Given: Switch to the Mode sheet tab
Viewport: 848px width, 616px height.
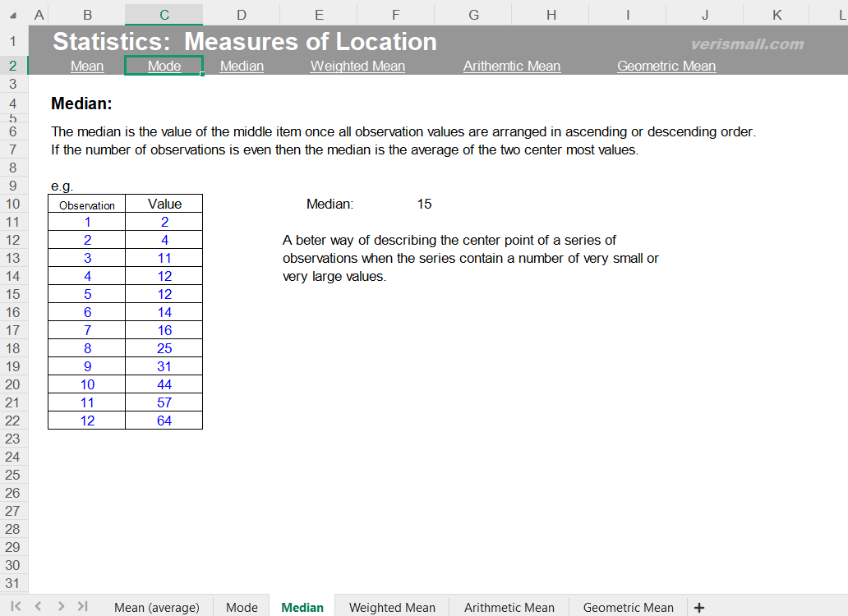Looking at the screenshot, I should (241, 607).
